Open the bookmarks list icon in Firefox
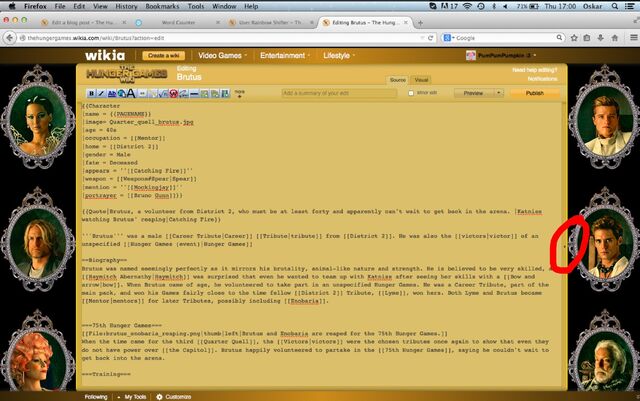Screen dimensions: 640x401 (x=587, y=38)
